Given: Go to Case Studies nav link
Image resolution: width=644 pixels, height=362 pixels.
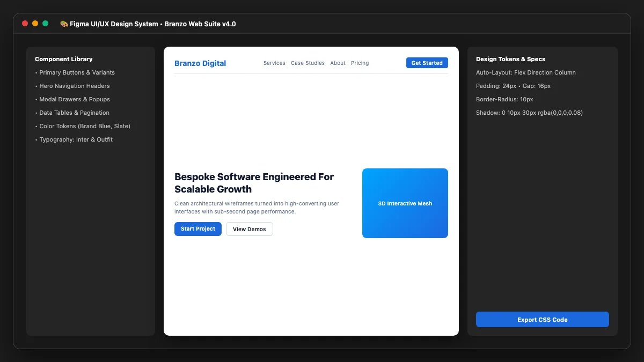Looking at the screenshot, I should point(308,63).
